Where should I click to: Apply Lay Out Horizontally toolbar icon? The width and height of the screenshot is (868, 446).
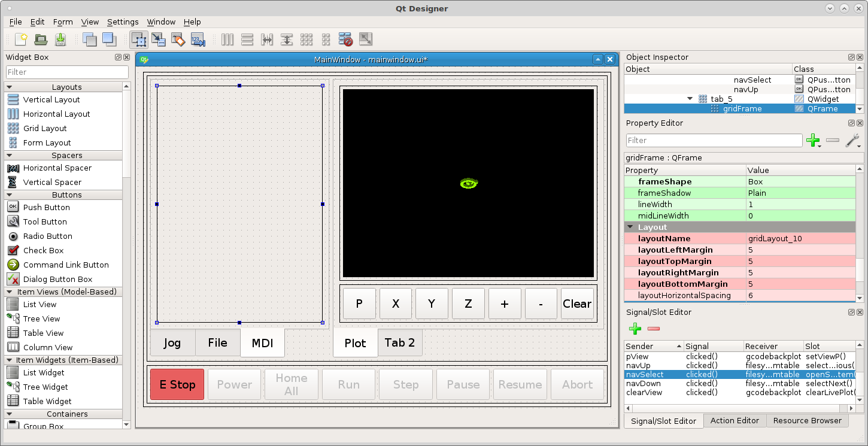pyautogui.click(x=227, y=40)
